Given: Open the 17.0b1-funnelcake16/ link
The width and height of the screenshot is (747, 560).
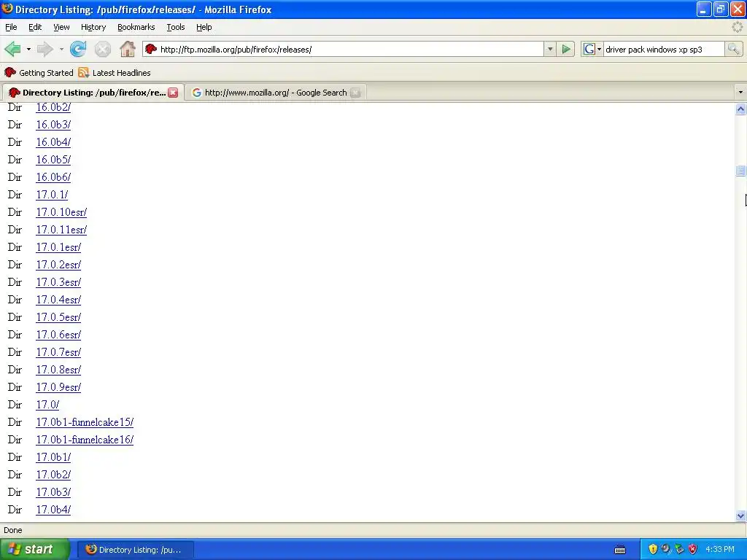Looking at the screenshot, I should 85,440.
